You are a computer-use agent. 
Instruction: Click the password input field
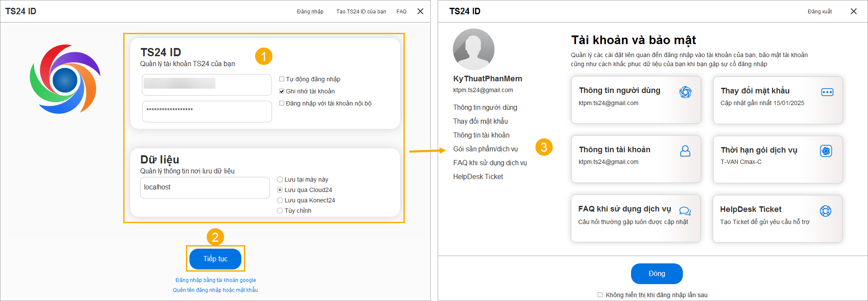tap(207, 112)
